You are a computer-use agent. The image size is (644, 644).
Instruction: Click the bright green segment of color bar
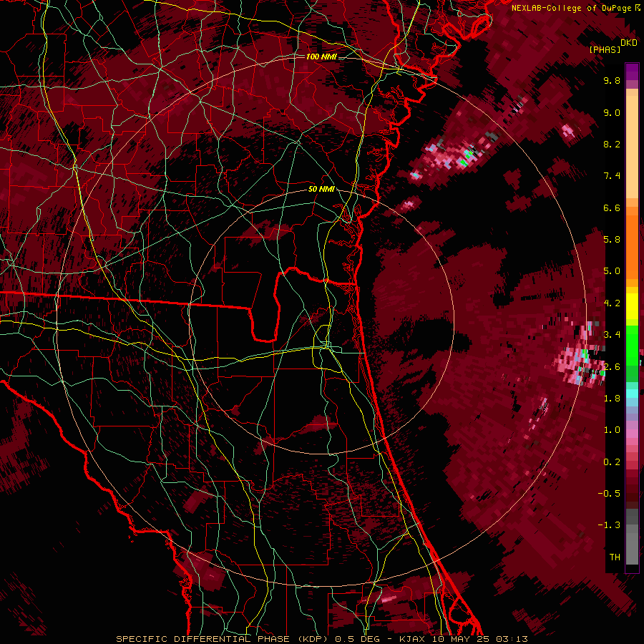tap(632, 345)
